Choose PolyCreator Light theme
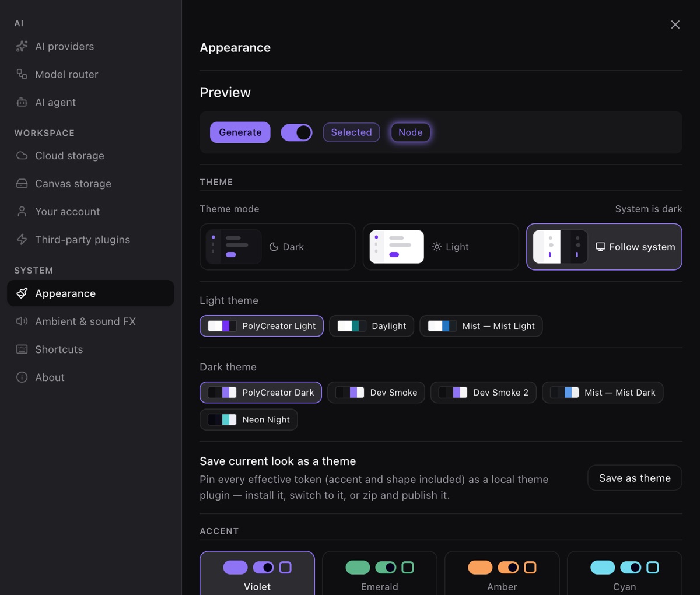The image size is (700, 595). (261, 326)
